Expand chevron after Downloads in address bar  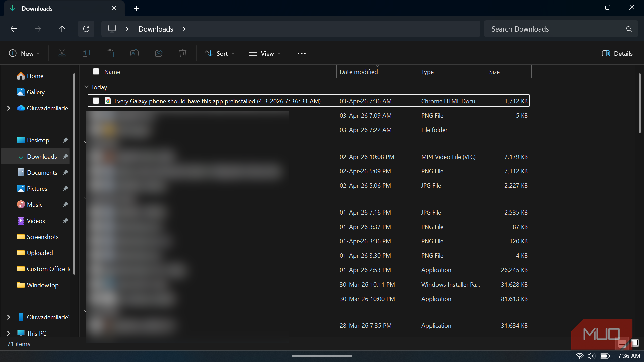[x=184, y=29]
